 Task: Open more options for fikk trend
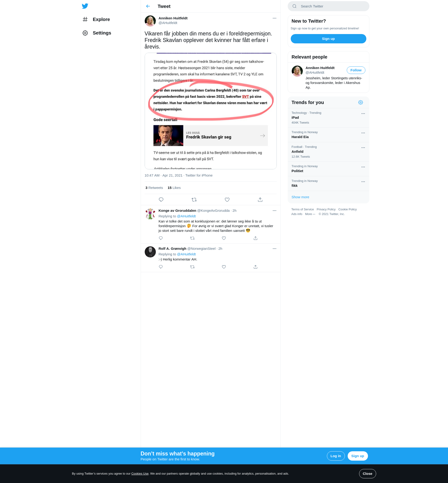363,182
